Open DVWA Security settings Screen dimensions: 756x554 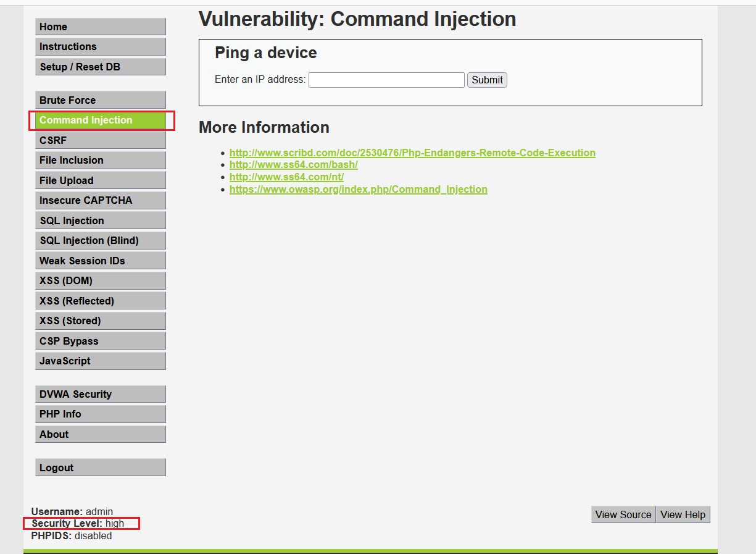coord(100,394)
